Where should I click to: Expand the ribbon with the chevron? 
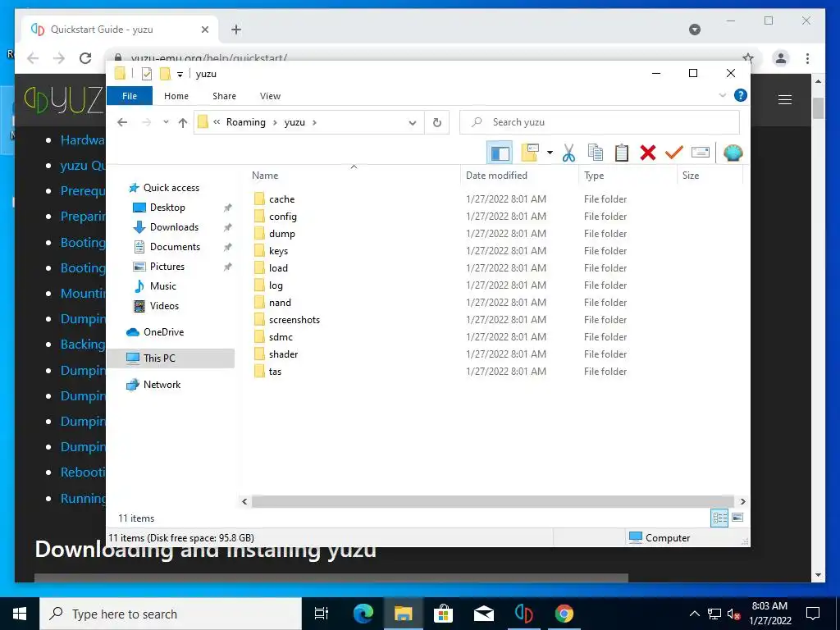tap(722, 95)
